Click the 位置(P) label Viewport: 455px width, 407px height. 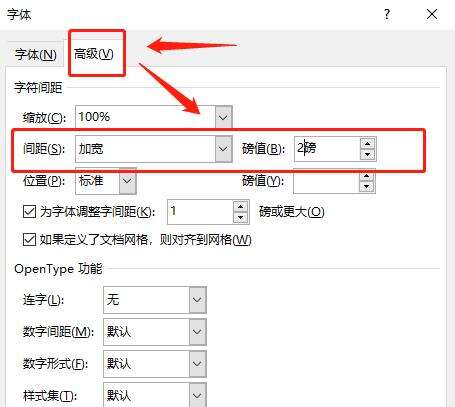tap(44, 181)
